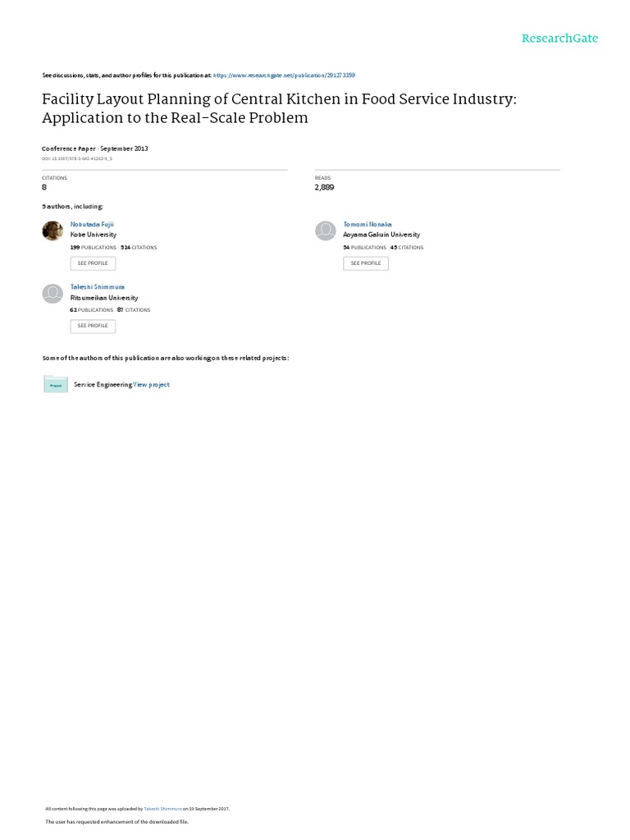Open Nobutada Fujii author name link

pos(93,224)
